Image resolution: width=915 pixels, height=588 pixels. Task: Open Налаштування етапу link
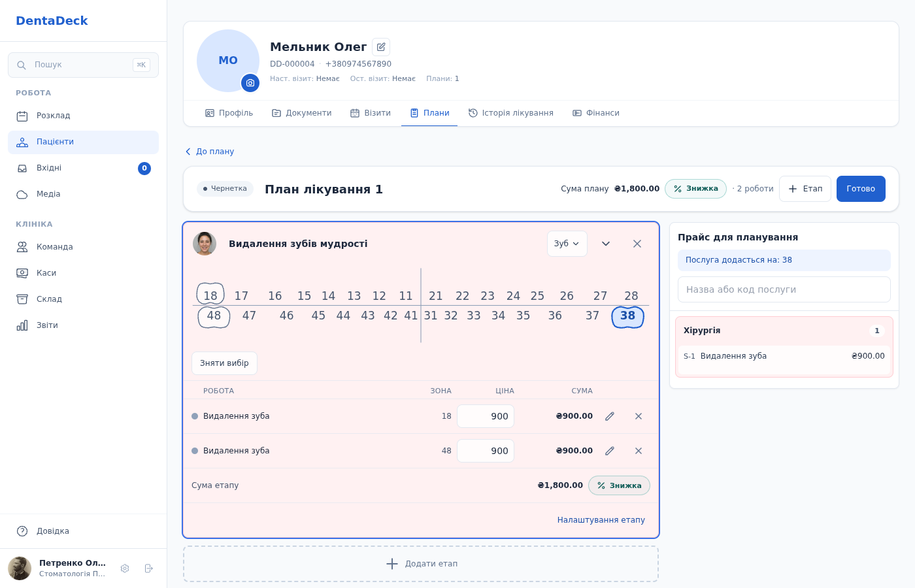[x=601, y=520]
